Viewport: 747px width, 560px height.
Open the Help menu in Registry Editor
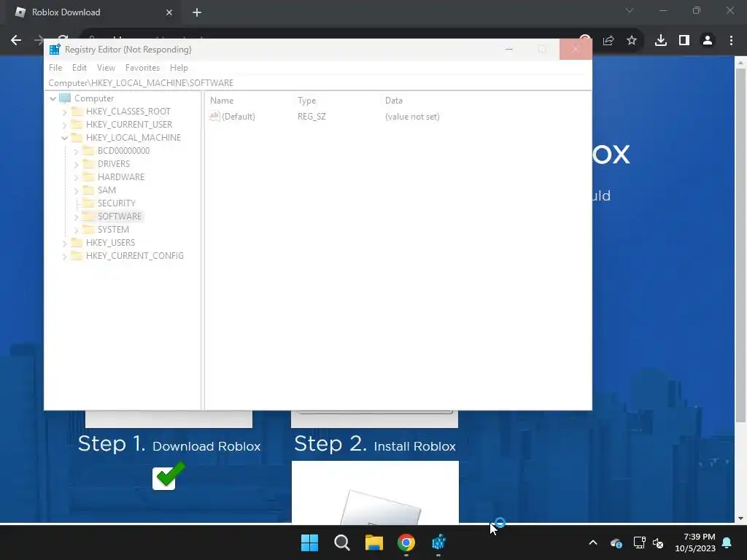click(179, 68)
